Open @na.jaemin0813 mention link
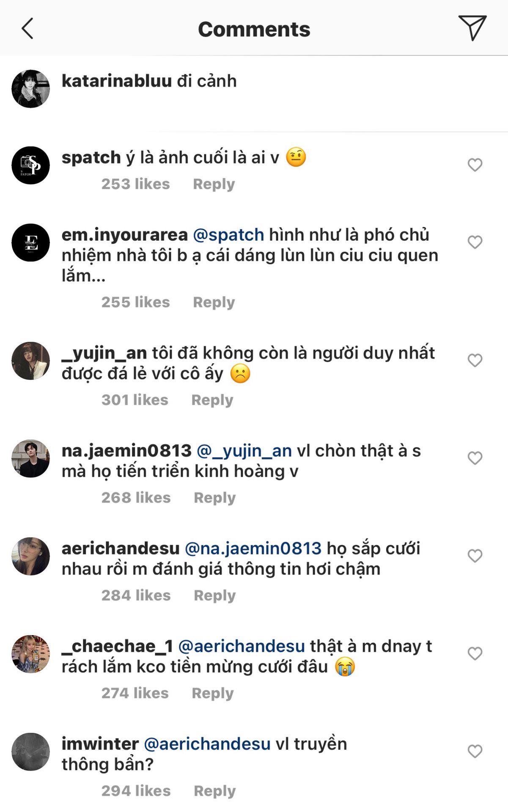This screenshot has width=508, height=812. [253, 549]
